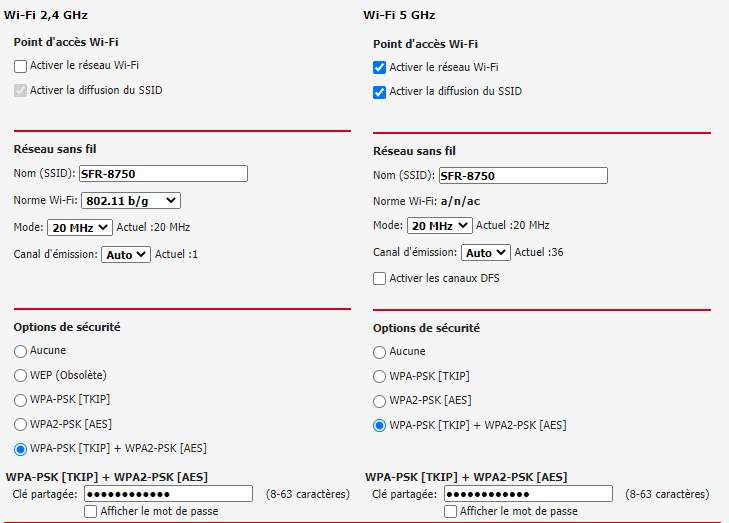Select WPA-PSK [TKIP] radio for 2,4 GHz
Viewport: 729px width, 523px height.
coord(20,400)
